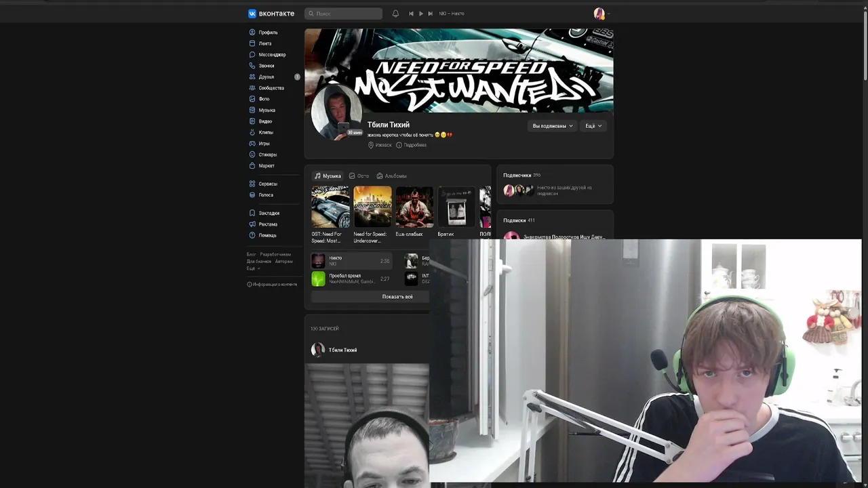This screenshot has height=488, width=868.
Task: Click the profile name Тбили Тихий heading
Action: point(389,125)
